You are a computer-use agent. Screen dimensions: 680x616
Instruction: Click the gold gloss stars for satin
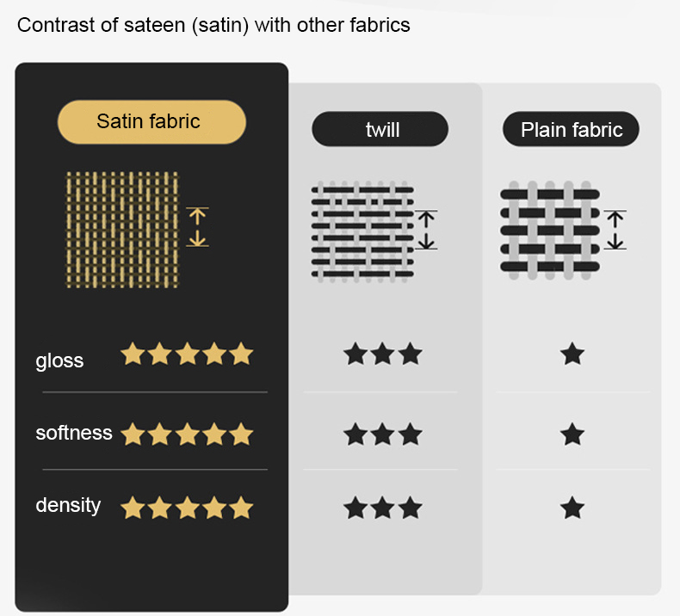point(187,354)
